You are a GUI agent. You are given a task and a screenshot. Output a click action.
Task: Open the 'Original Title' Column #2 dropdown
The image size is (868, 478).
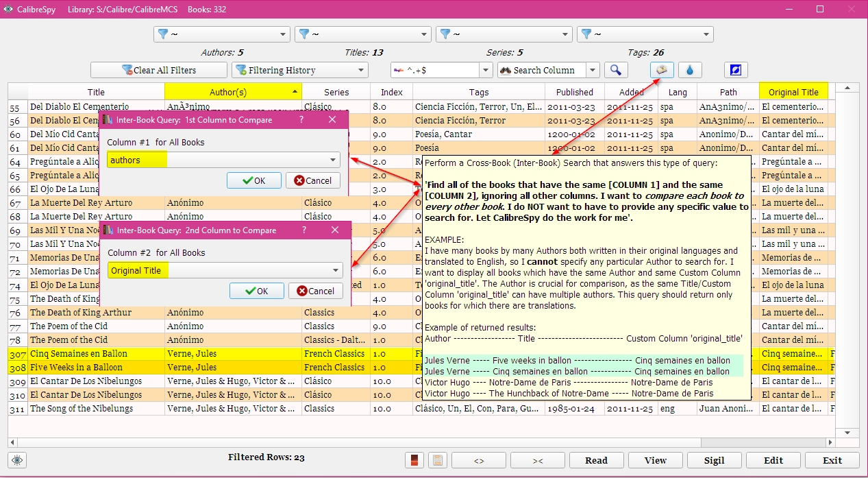click(x=225, y=270)
